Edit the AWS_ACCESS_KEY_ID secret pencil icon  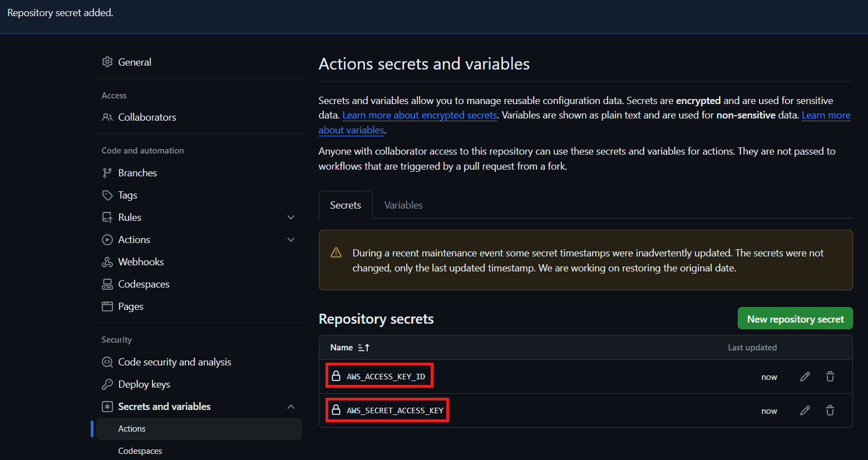click(805, 377)
